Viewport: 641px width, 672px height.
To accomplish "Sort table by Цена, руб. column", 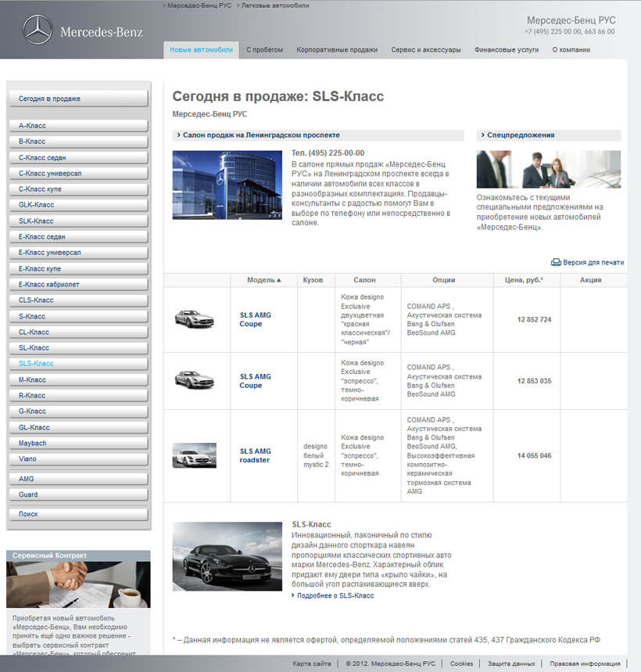I will pyautogui.click(x=524, y=280).
